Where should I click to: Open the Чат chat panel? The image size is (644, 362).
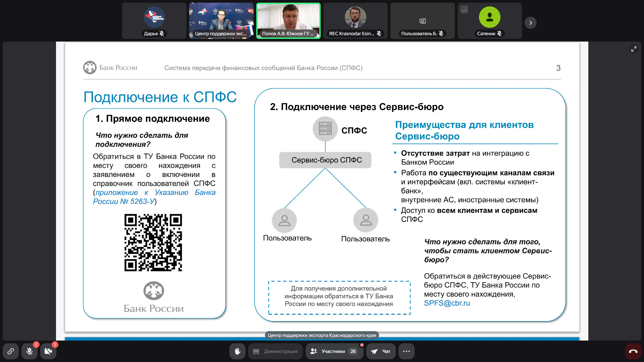coord(381,351)
